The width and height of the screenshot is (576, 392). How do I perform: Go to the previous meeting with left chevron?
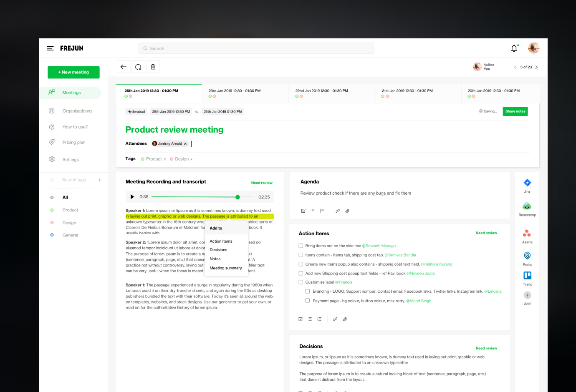[515, 67]
